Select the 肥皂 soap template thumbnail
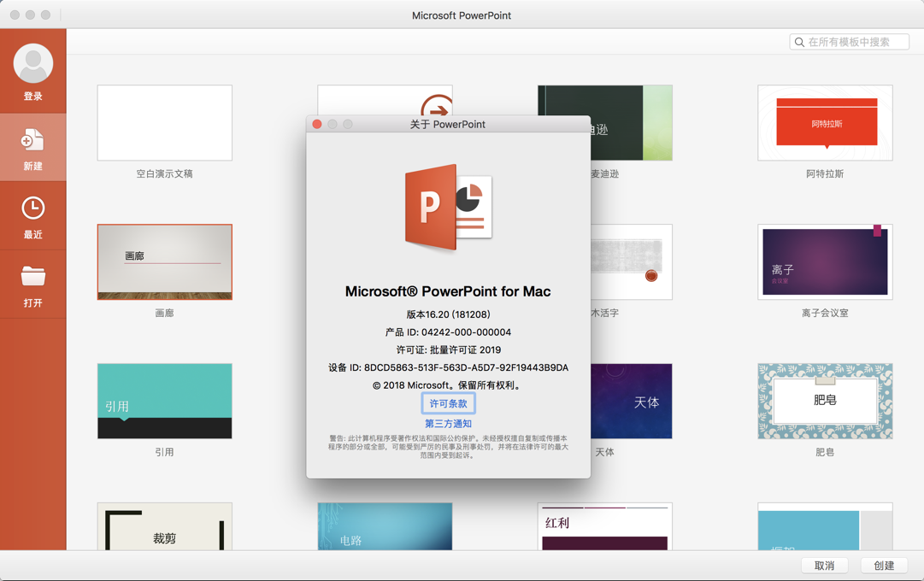Image resolution: width=924 pixels, height=581 pixels. (825, 401)
